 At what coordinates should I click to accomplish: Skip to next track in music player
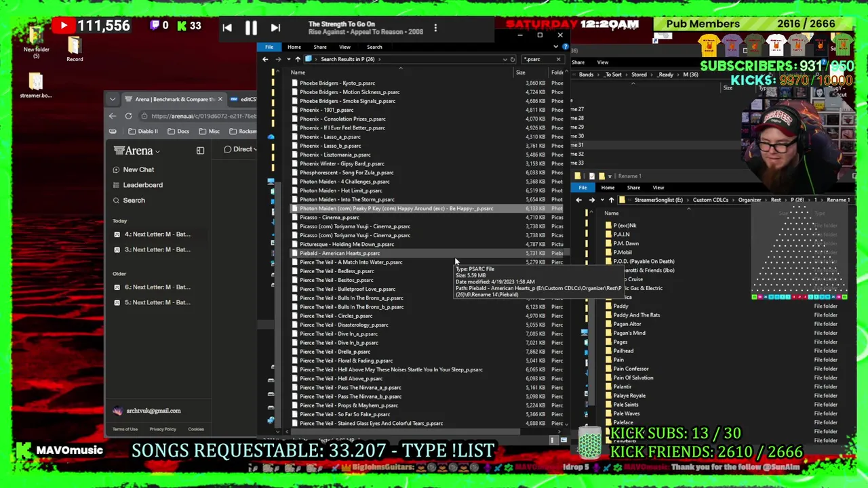[x=275, y=28]
